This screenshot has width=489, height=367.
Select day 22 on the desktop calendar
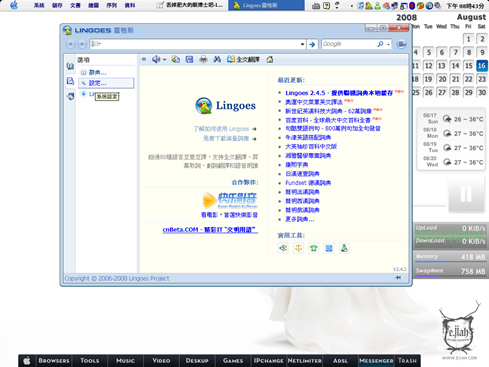pos(469,79)
